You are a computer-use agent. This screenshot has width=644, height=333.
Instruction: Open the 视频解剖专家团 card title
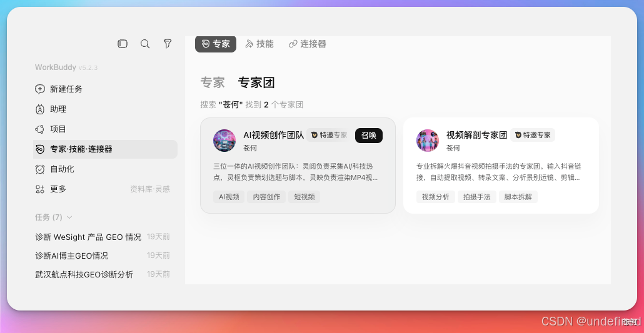[x=477, y=135]
